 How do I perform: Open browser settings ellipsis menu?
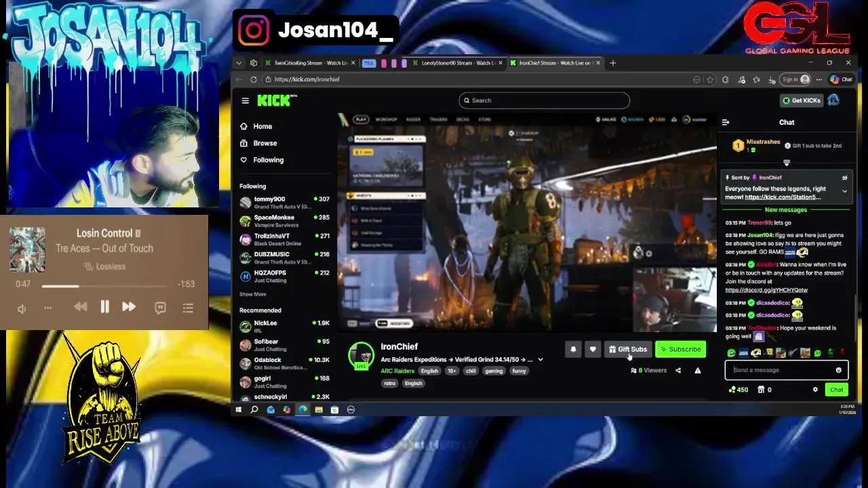[819, 79]
